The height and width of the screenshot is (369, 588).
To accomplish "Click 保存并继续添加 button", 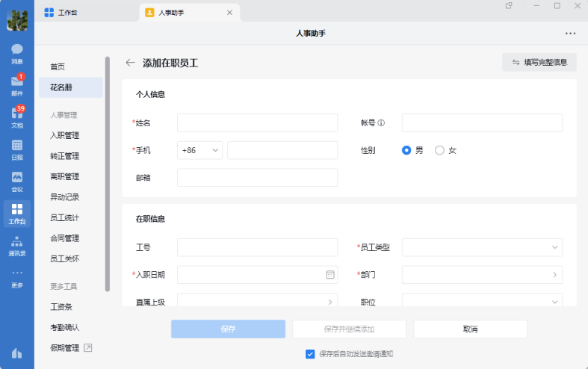I will [349, 329].
